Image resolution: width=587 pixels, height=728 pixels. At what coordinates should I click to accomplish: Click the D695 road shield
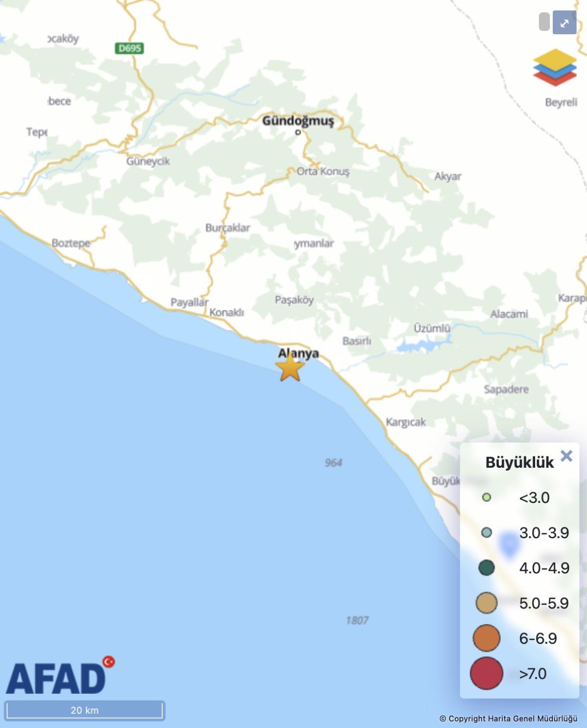[130, 48]
